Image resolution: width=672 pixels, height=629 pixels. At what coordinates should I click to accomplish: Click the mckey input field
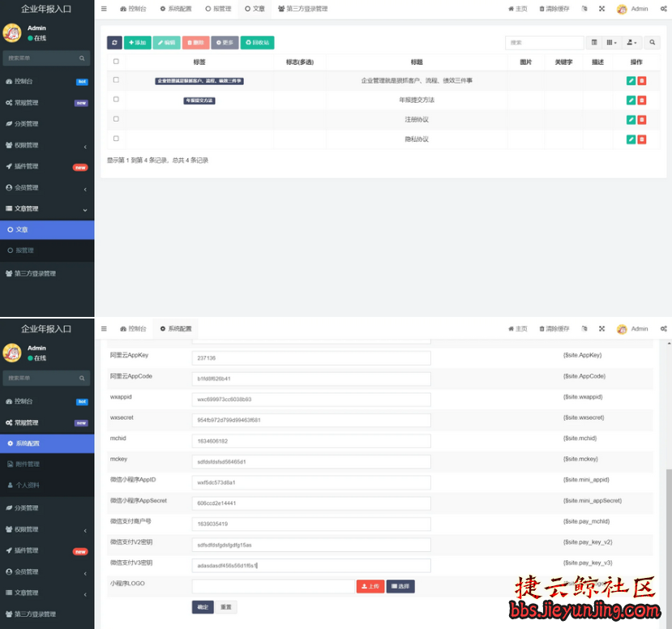tap(311, 461)
